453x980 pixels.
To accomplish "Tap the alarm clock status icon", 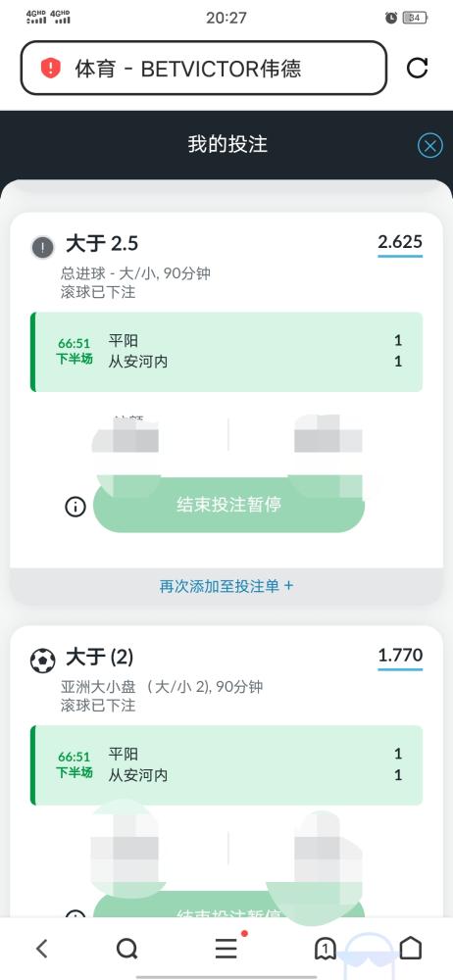I will click(391, 18).
